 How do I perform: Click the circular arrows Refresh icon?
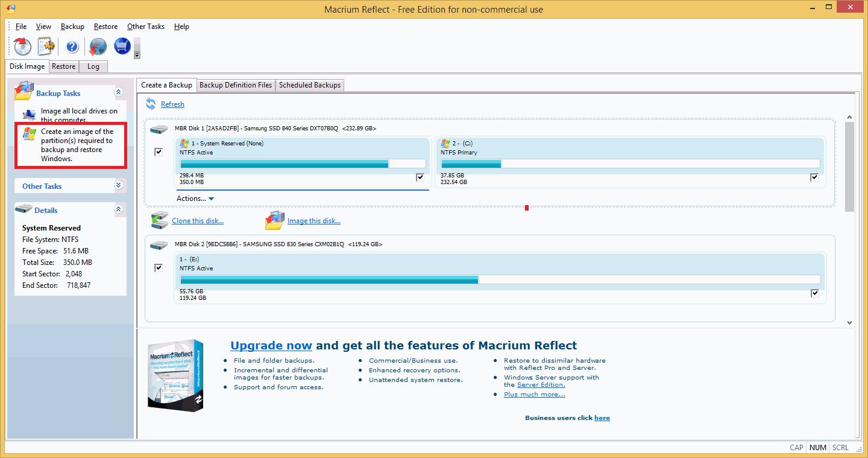point(151,104)
